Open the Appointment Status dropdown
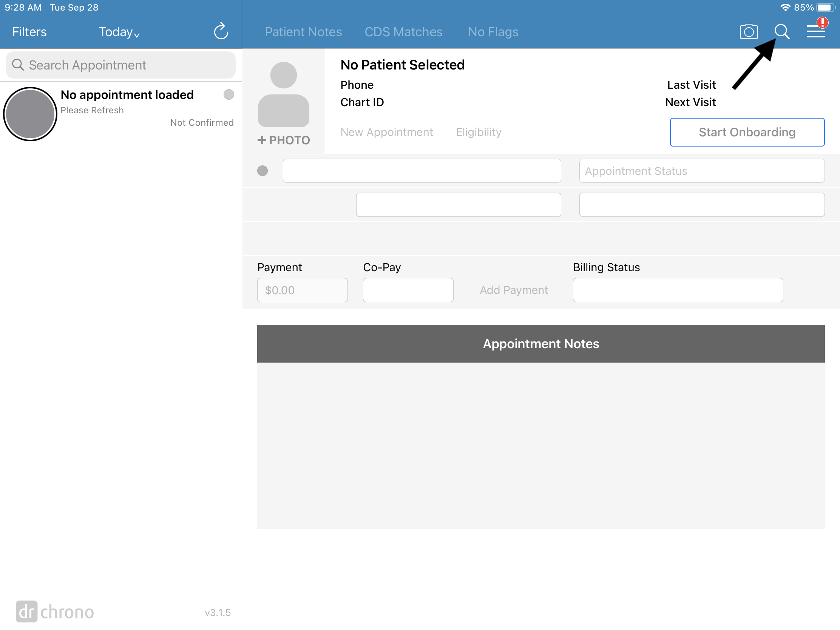The height and width of the screenshot is (630, 840). (701, 171)
